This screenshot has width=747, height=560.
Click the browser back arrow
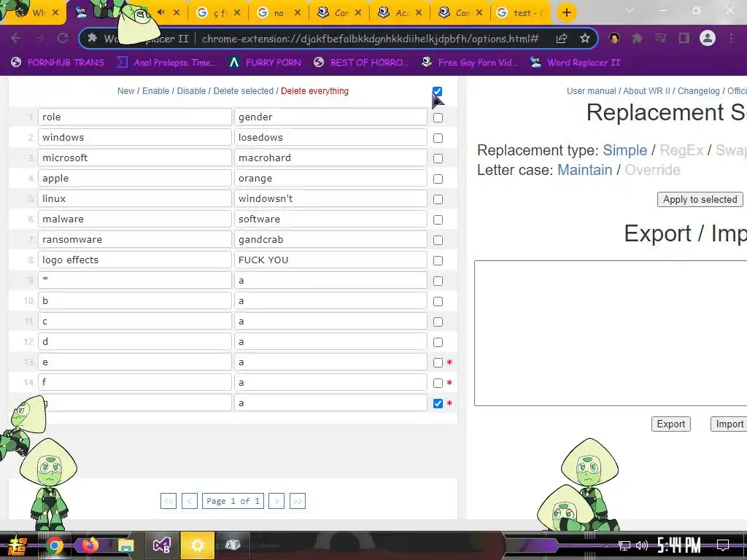pyautogui.click(x=16, y=39)
